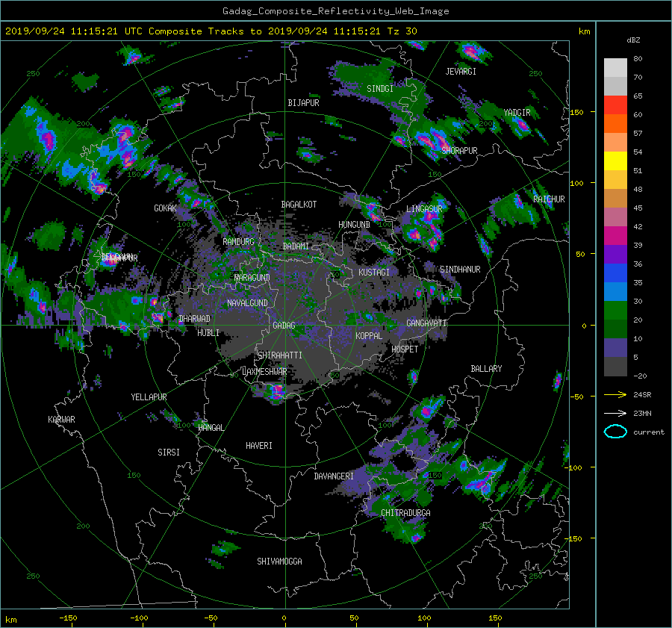Select the red 60-65 dBZ color swatch
Image resolution: width=672 pixels, height=628 pixels.
pos(615,105)
